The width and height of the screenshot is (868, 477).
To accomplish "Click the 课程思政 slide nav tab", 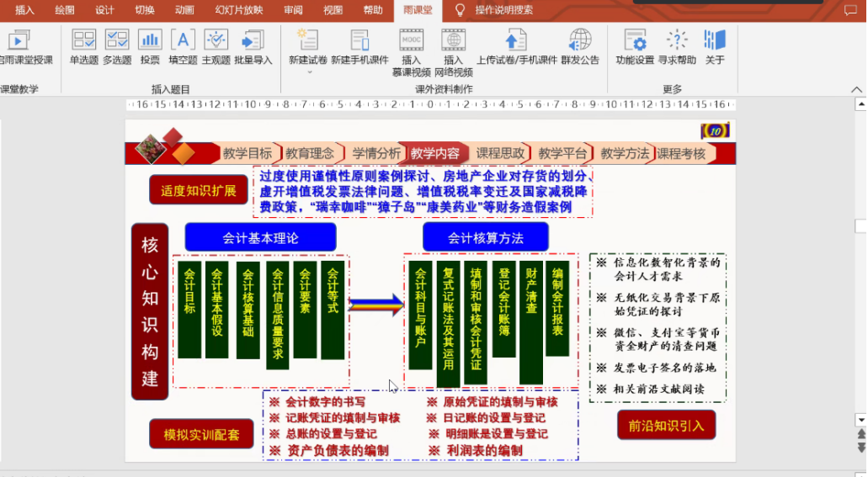I will (x=500, y=153).
